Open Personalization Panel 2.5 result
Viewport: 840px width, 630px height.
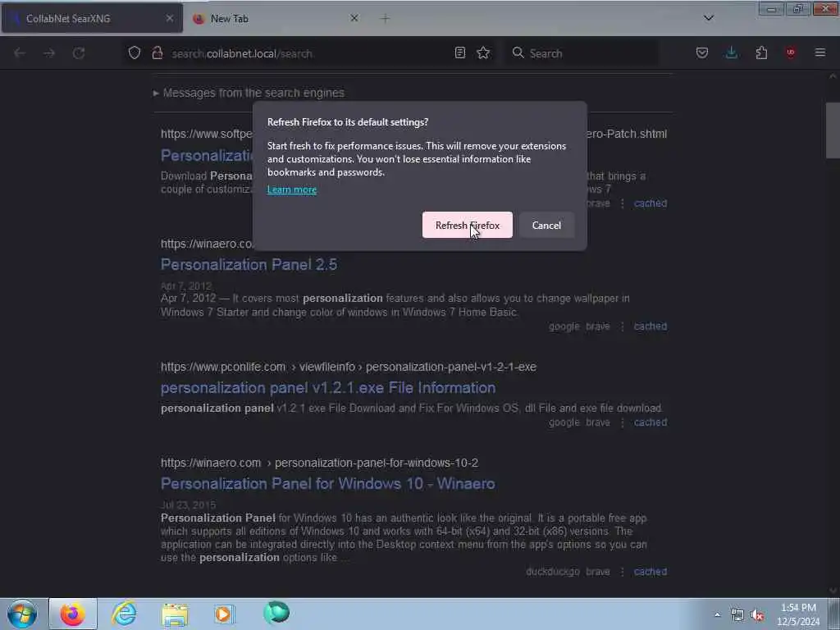[249, 265]
